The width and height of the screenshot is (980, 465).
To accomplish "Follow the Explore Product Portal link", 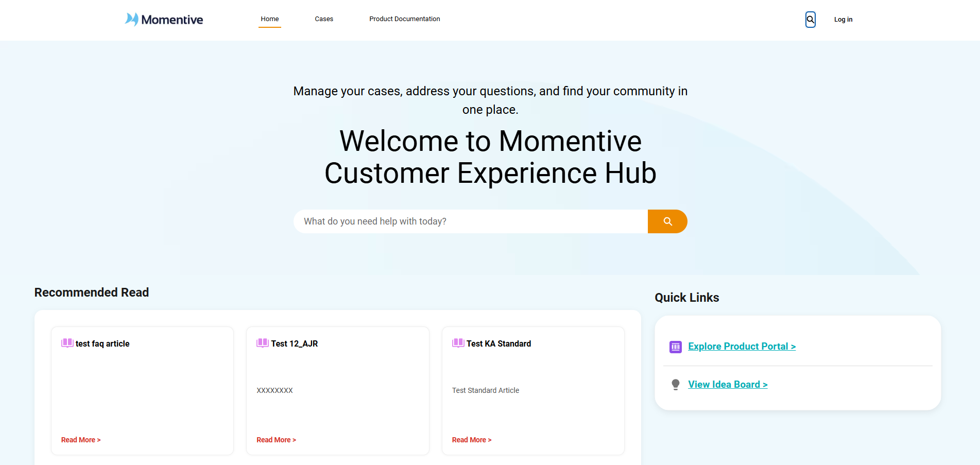I will (x=742, y=347).
